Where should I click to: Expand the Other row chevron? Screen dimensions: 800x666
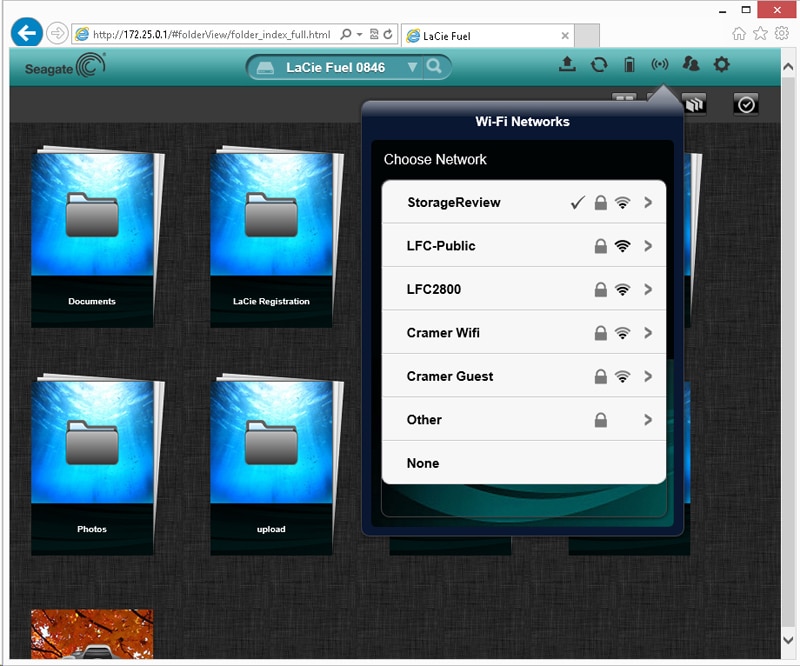[648, 420]
